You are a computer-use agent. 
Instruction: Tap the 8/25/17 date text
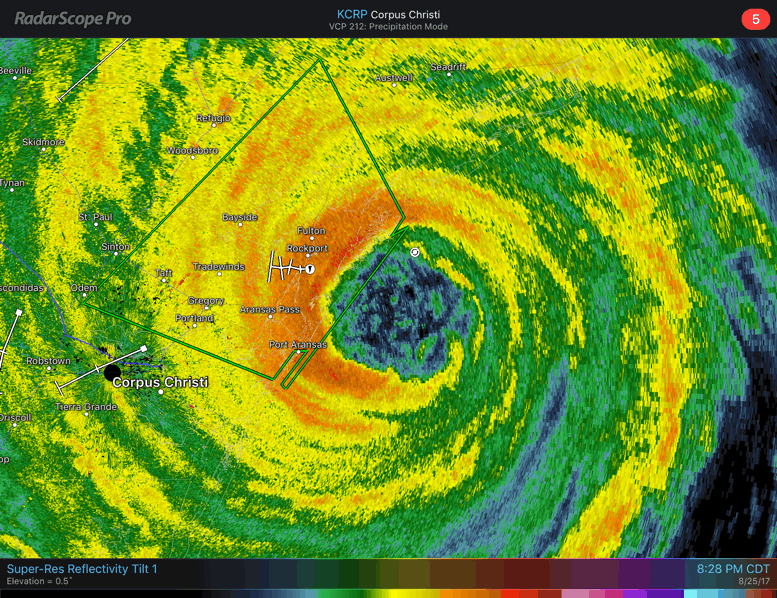(x=754, y=581)
